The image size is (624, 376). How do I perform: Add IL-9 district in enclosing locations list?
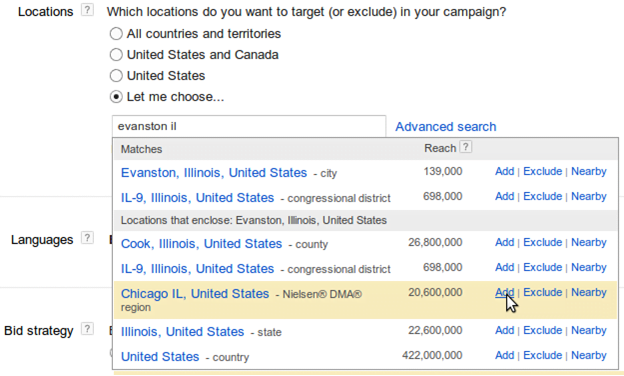tap(505, 267)
